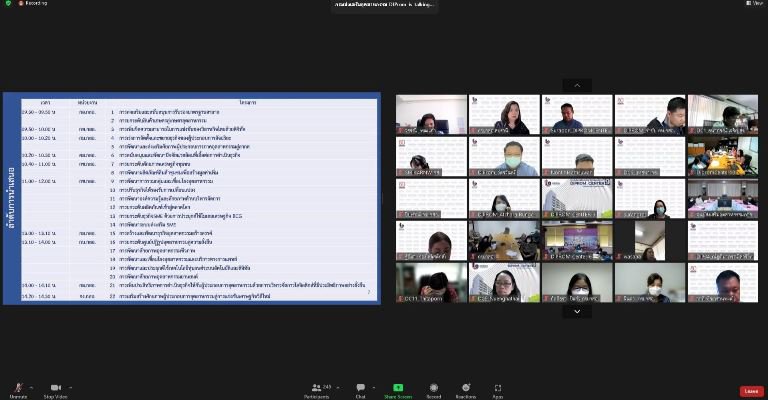Select the meeting room thumbnail with pink tablecloths
Viewport: 768px width, 400px height.
(722, 198)
